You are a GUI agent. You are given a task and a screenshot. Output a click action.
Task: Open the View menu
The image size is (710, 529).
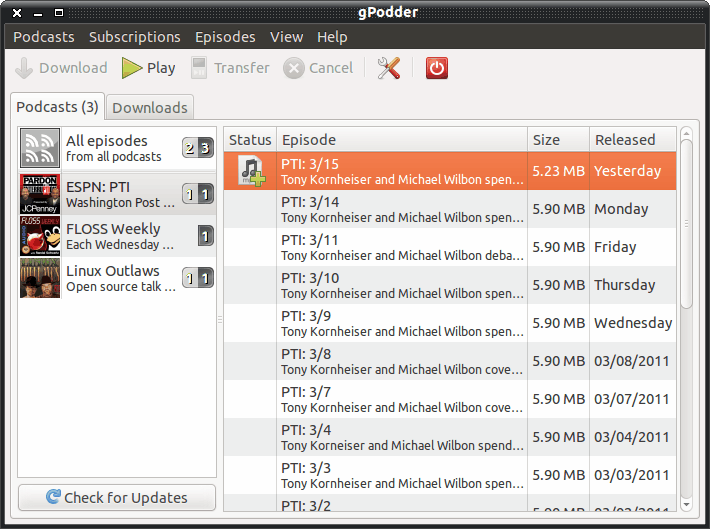pyautogui.click(x=286, y=37)
